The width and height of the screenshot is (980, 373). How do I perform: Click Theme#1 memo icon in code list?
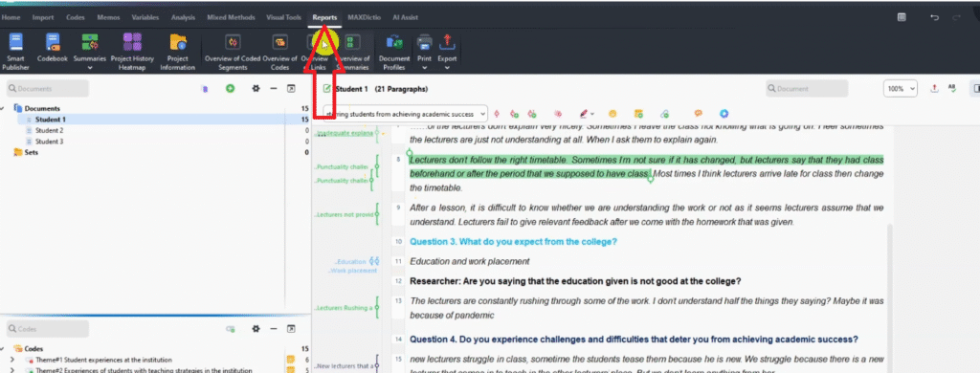(290, 360)
